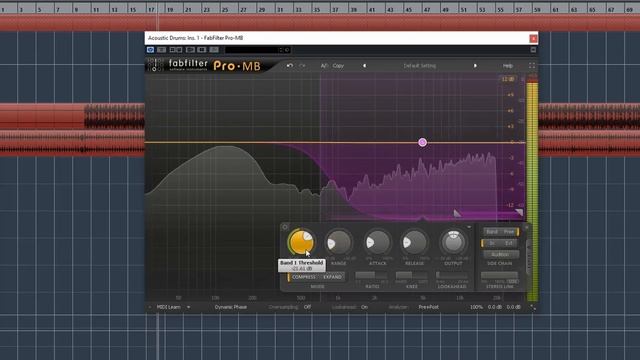Viewport: 640px width, 360px height.
Task: Select Free side chain source
Action: [x=509, y=232]
